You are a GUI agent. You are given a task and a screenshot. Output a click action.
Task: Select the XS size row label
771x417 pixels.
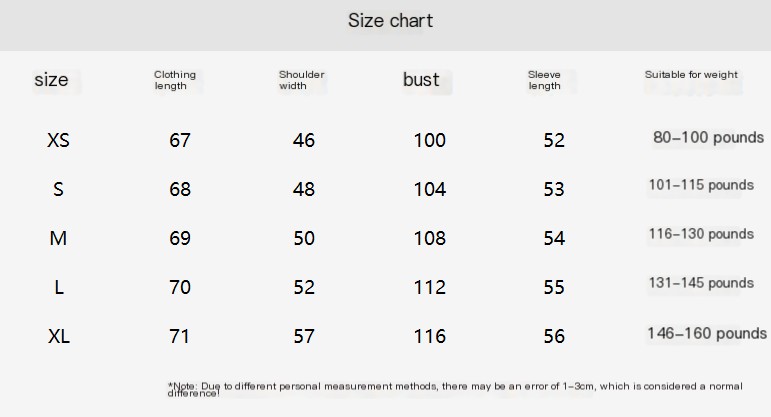coord(58,141)
